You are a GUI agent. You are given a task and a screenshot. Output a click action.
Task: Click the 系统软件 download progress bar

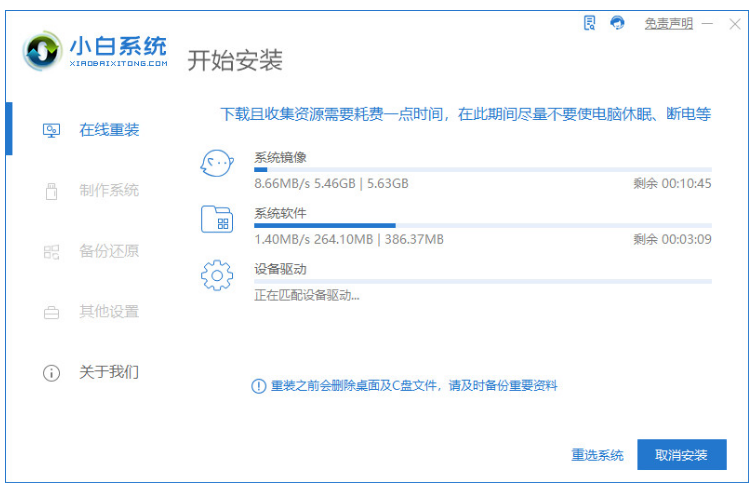click(483, 226)
